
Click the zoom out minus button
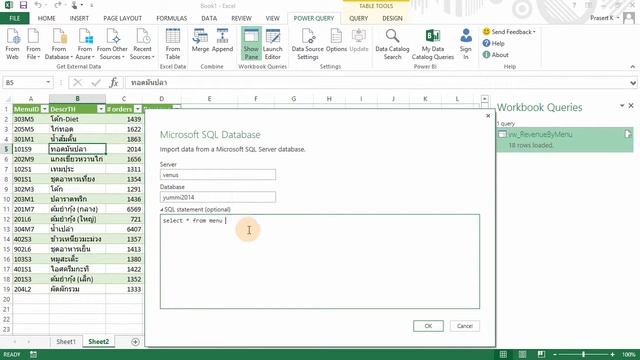click(555, 354)
